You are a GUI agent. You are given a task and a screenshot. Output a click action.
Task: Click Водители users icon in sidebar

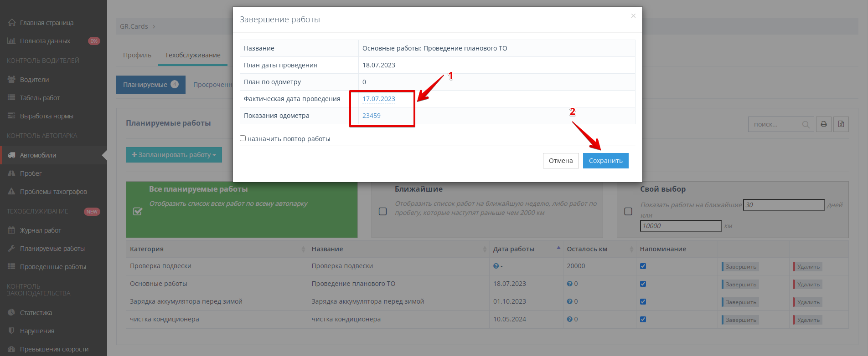click(11, 80)
